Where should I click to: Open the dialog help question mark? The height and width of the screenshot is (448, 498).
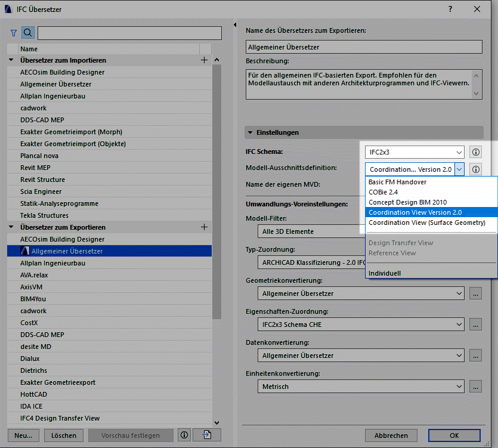pyautogui.click(x=450, y=9)
